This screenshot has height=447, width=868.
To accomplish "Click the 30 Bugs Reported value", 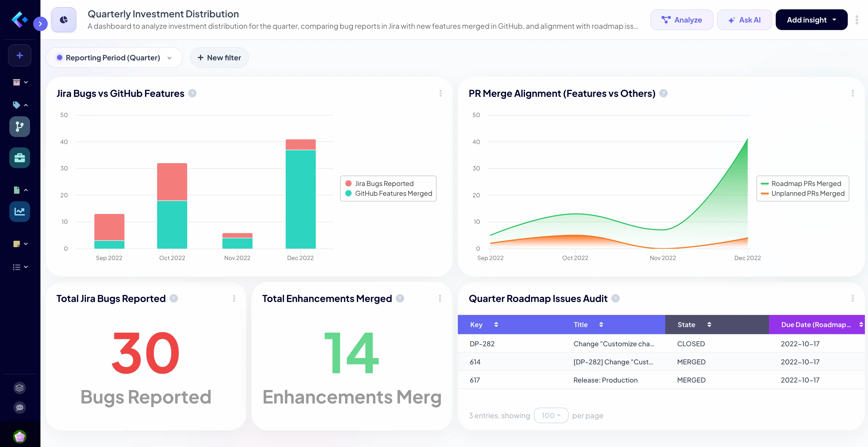I will (145, 353).
